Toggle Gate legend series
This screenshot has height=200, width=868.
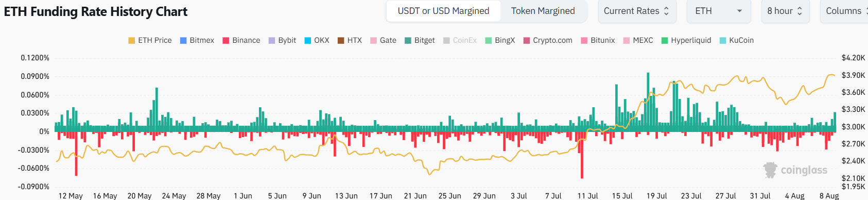383,40
